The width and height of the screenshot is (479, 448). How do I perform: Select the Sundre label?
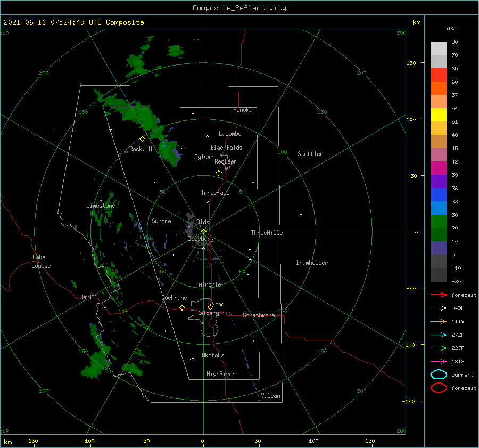pyautogui.click(x=161, y=221)
